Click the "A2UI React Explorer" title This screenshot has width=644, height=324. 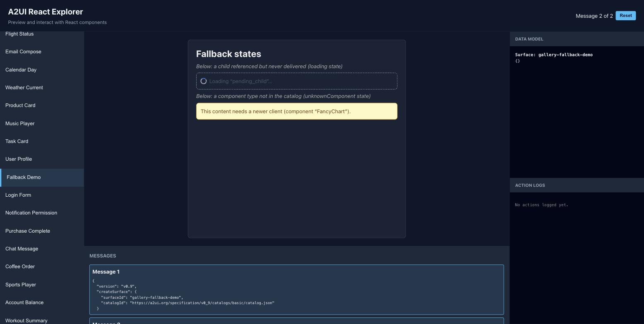pos(46,12)
